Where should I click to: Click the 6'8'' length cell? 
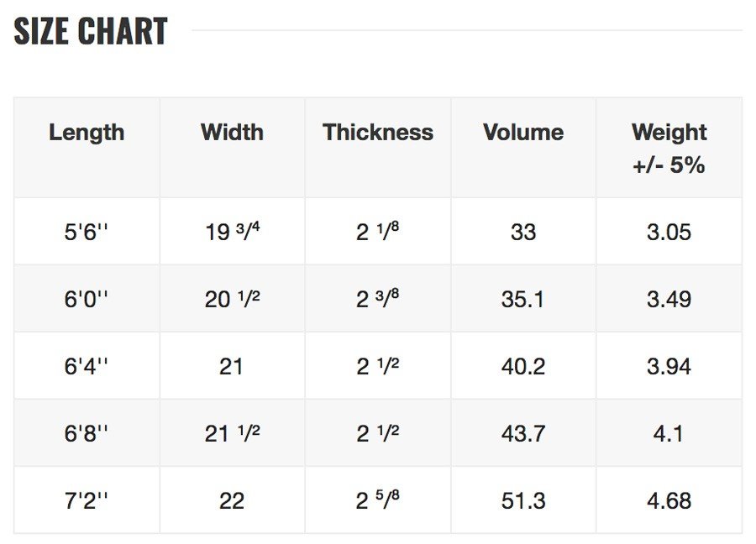pos(87,433)
